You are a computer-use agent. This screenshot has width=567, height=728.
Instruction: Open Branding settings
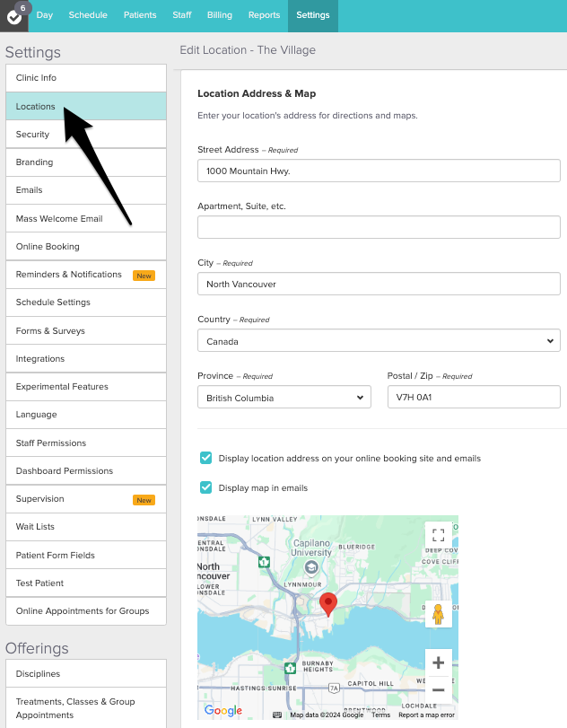(86, 162)
